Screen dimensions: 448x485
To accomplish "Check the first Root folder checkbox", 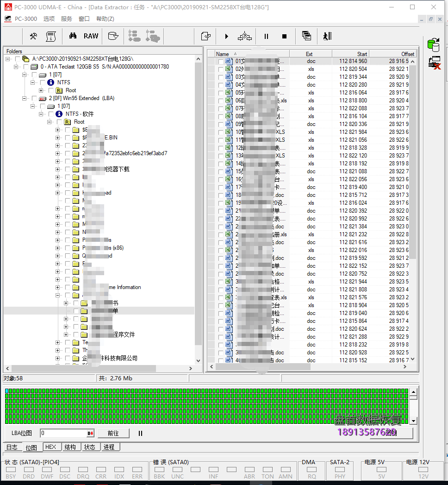I will [51, 90].
